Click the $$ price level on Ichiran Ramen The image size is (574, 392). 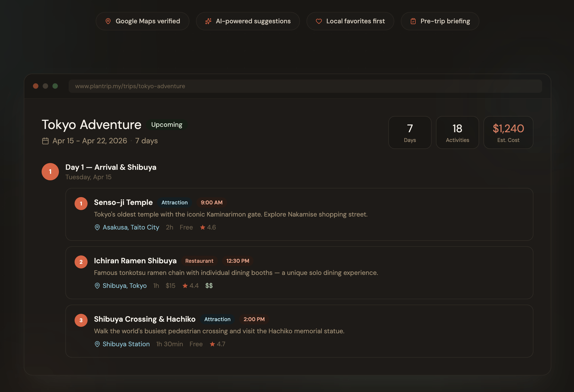pos(209,285)
